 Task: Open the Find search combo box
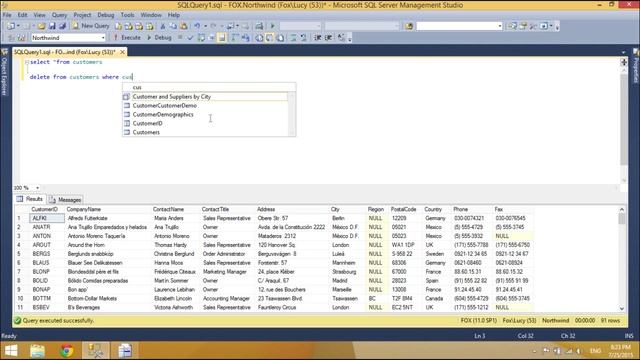459,26
